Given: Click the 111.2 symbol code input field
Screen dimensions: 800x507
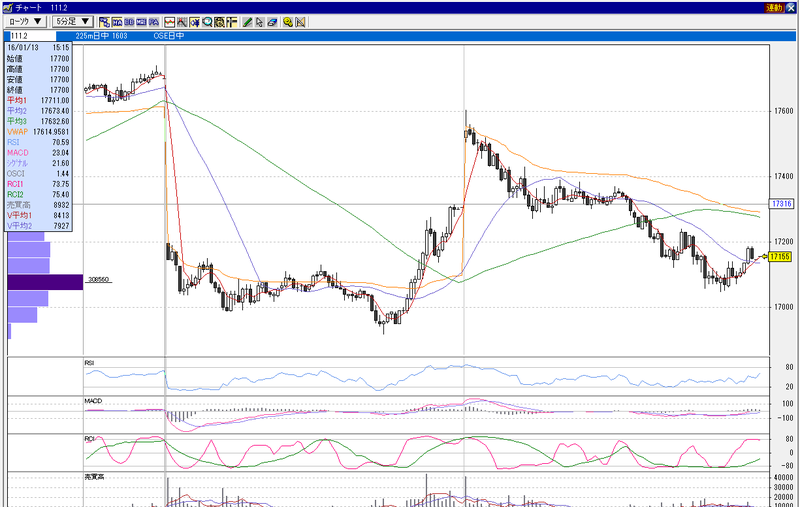Looking at the screenshot, I should click(x=33, y=36).
